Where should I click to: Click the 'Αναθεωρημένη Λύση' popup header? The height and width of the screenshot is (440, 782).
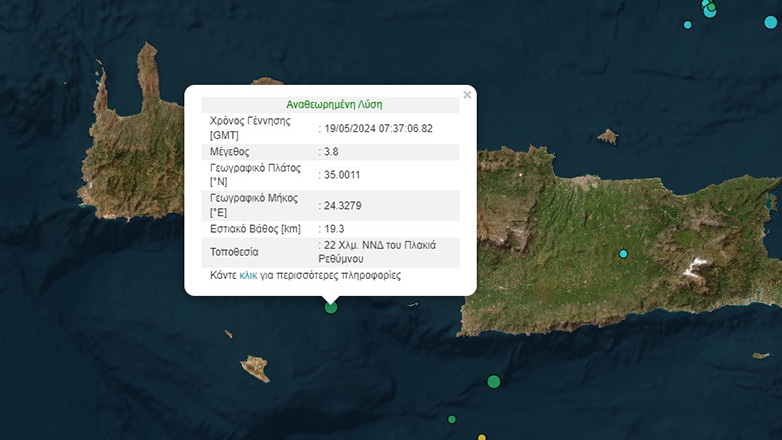(x=334, y=104)
